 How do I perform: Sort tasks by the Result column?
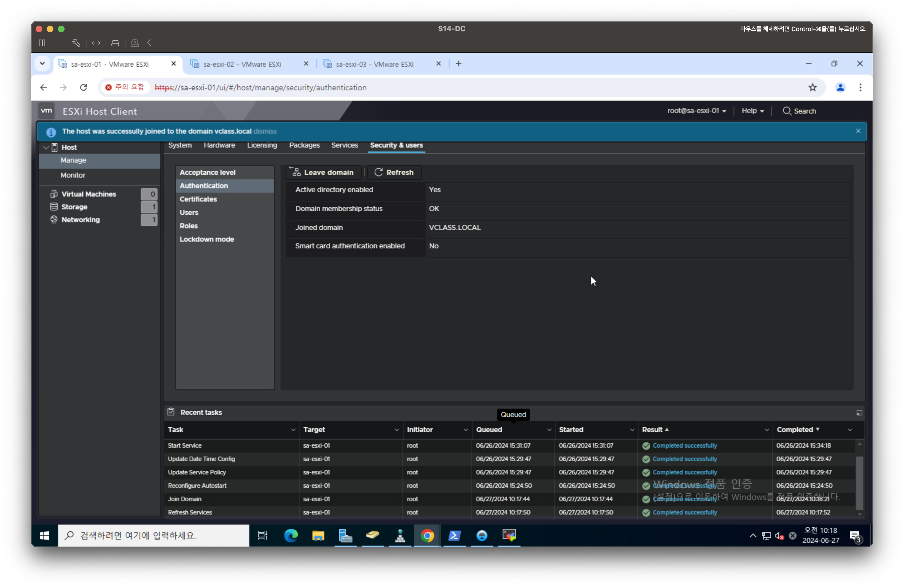(x=652, y=430)
